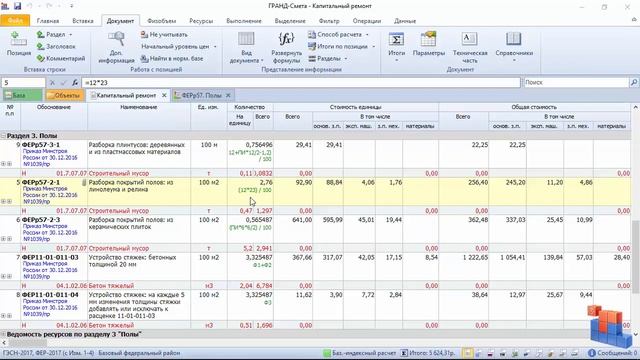Open the База tab
This screenshot has width=640, height=360.
22,96
